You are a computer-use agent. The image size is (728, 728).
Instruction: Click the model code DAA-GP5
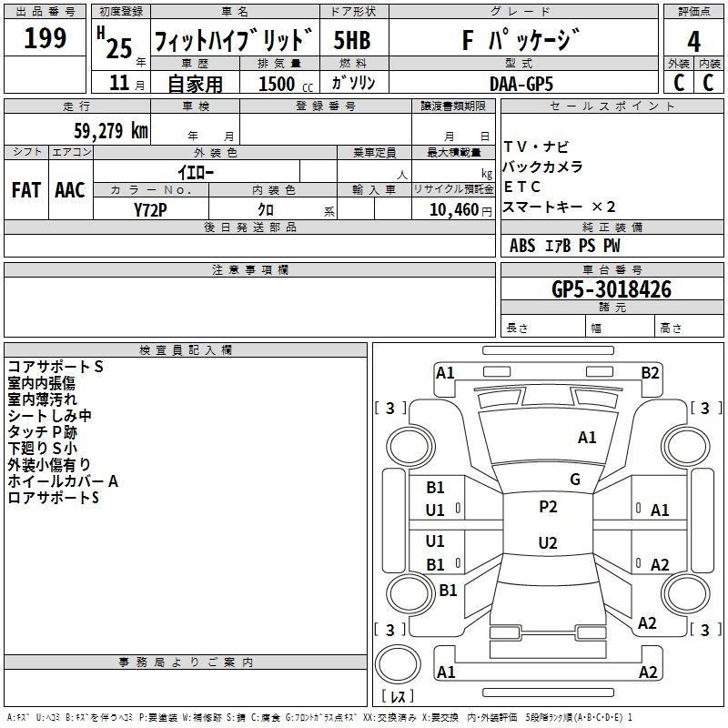[x=521, y=83]
